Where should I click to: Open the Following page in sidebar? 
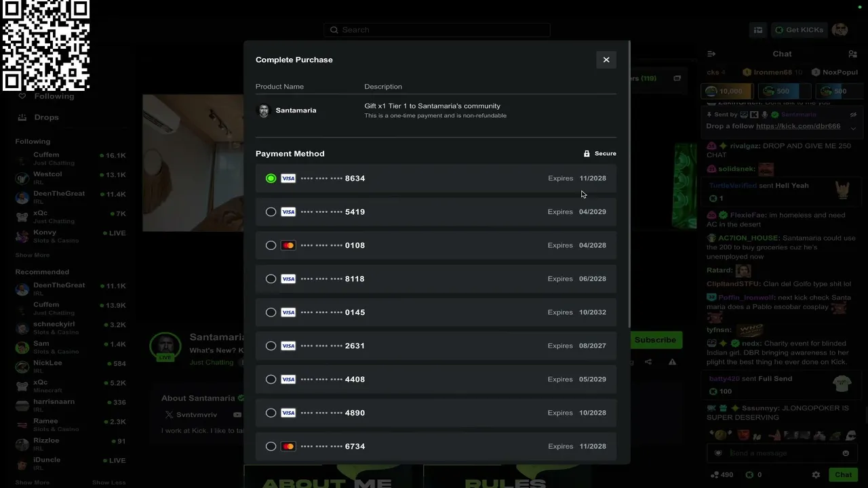pyautogui.click(x=47, y=96)
